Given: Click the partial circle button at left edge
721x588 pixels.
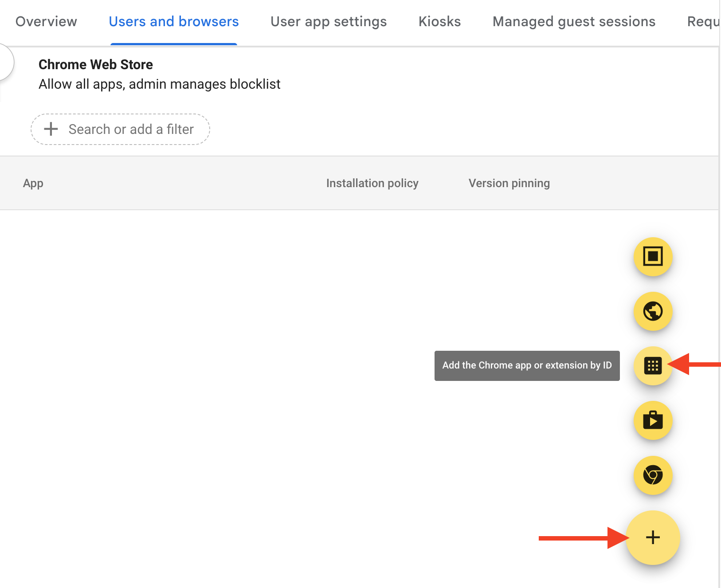Looking at the screenshot, I should (5, 62).
